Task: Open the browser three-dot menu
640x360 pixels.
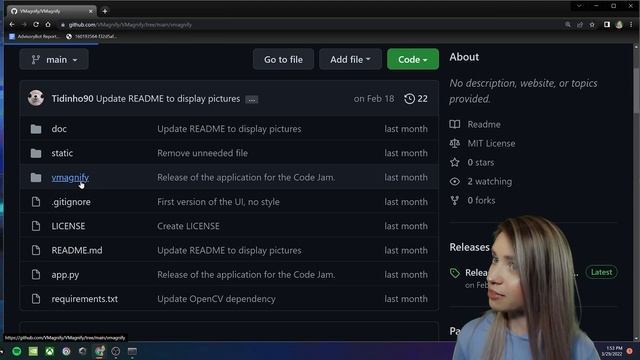Action: [631, 24]
